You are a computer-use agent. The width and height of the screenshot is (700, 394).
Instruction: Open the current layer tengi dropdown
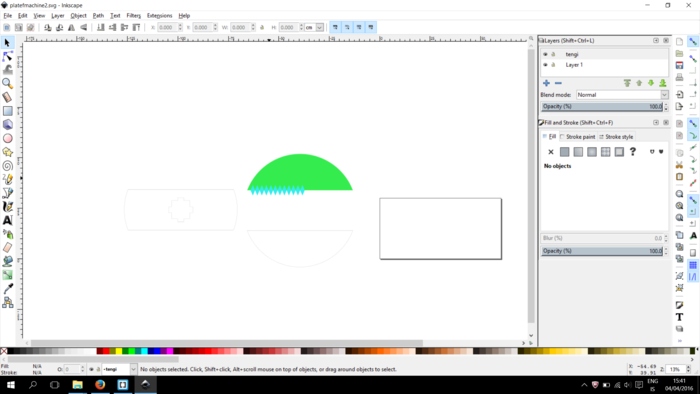(x=119, y=369)
